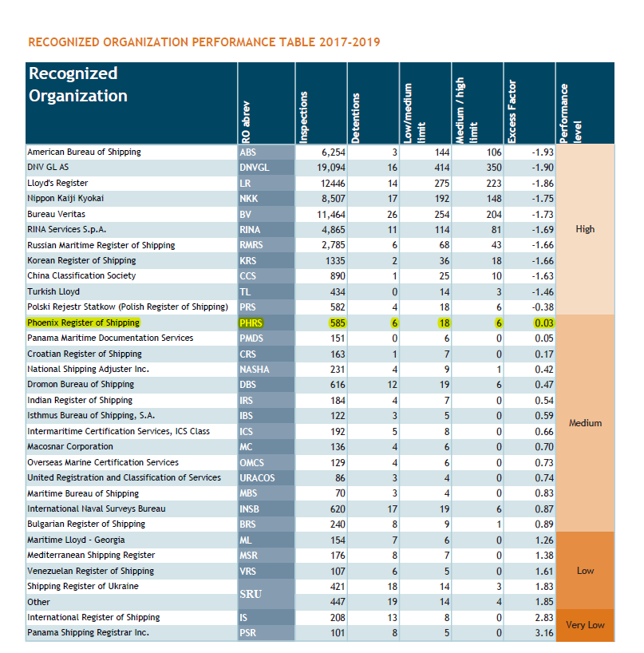Click the "DNV GL AS" organization name
Screen dimensions: 644x653
(x=48, y=168)
